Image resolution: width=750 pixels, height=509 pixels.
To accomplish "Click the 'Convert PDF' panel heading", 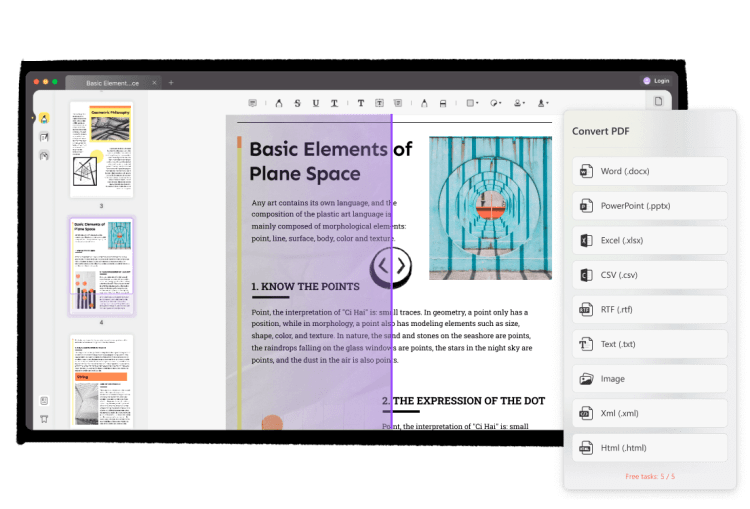I will [600, 131].
